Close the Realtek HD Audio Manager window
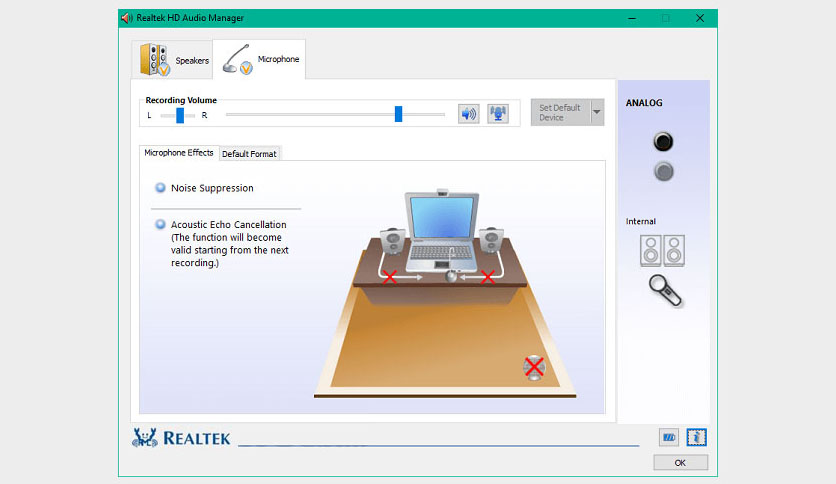Image resolution: width=836 pixels, height=484 pixels. click(x=700, y=18)
